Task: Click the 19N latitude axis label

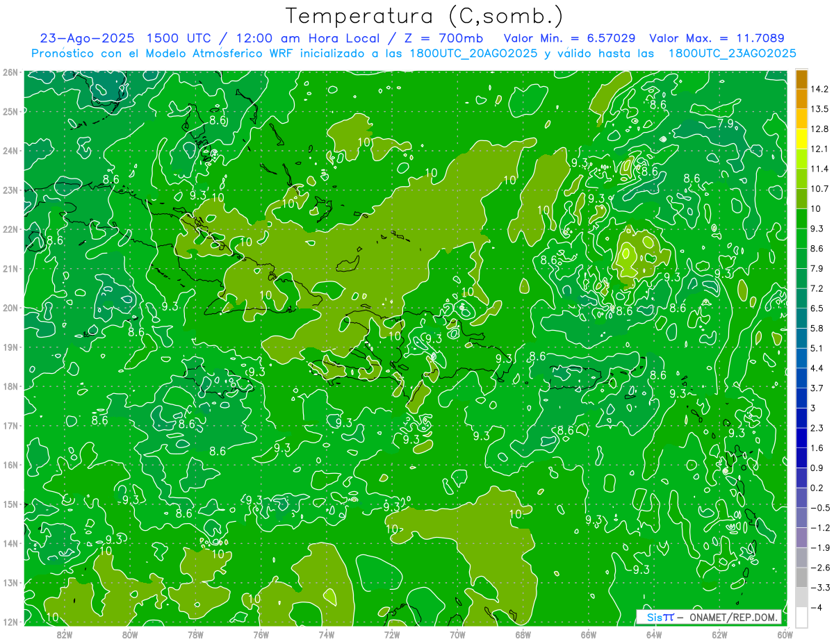Action: coord(10,347)
